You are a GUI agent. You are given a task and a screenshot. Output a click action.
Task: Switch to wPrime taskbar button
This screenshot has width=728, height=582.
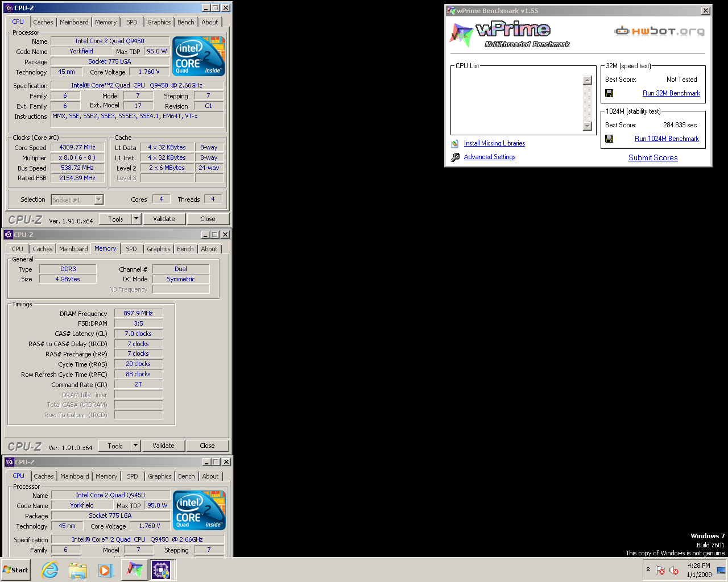pos(134,570)
